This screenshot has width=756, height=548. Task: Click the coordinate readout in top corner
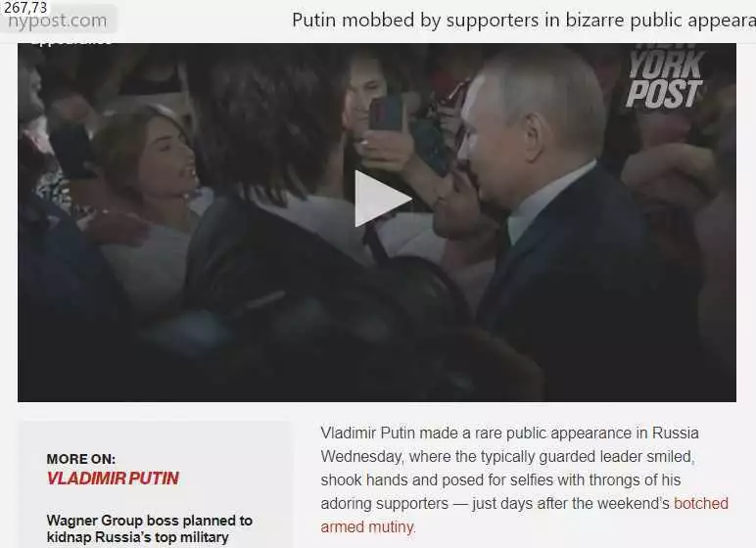coord(25,7)
